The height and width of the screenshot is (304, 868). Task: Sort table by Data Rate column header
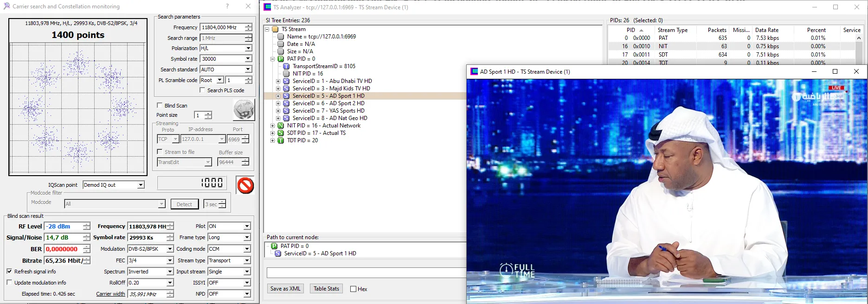[x=766, y=30]
